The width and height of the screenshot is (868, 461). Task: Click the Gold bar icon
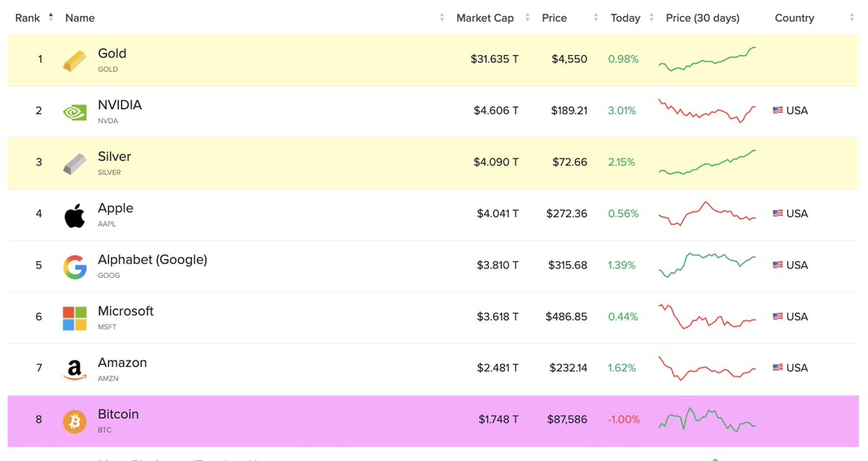click(75, 59)
